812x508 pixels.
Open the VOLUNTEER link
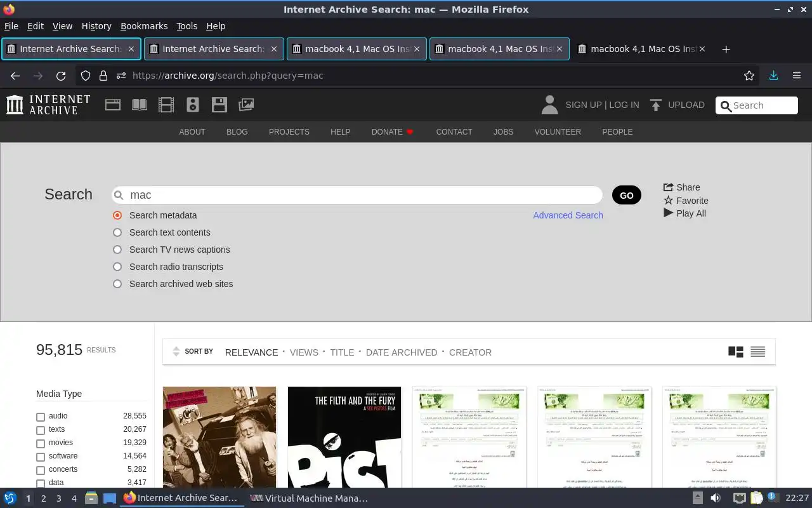coord(558,132)
